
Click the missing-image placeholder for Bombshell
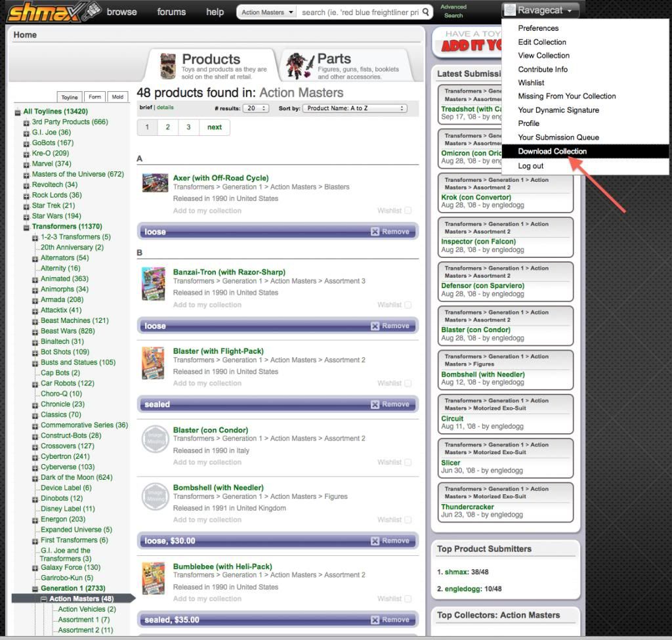[x=155, y=497]
